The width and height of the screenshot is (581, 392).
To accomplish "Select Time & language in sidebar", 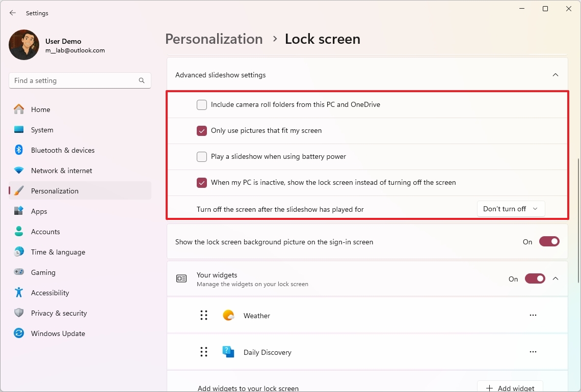I will (x=58, y=252).
